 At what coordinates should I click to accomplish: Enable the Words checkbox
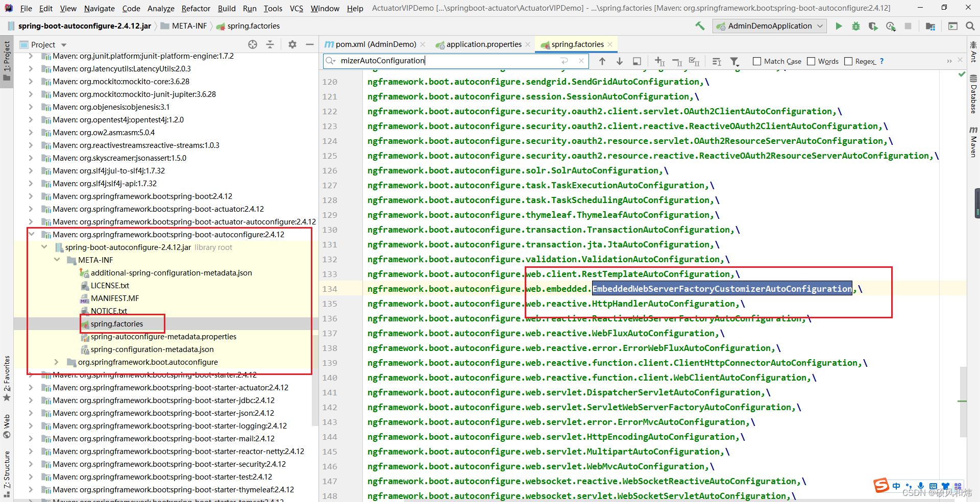pos(811,61)
